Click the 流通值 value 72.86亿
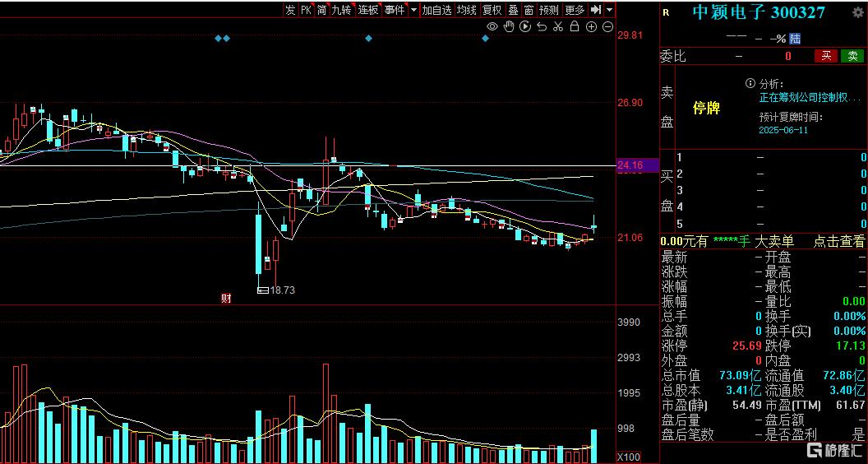Image resolution: width=868 pixels, height=464 pixels. (843, 375)
